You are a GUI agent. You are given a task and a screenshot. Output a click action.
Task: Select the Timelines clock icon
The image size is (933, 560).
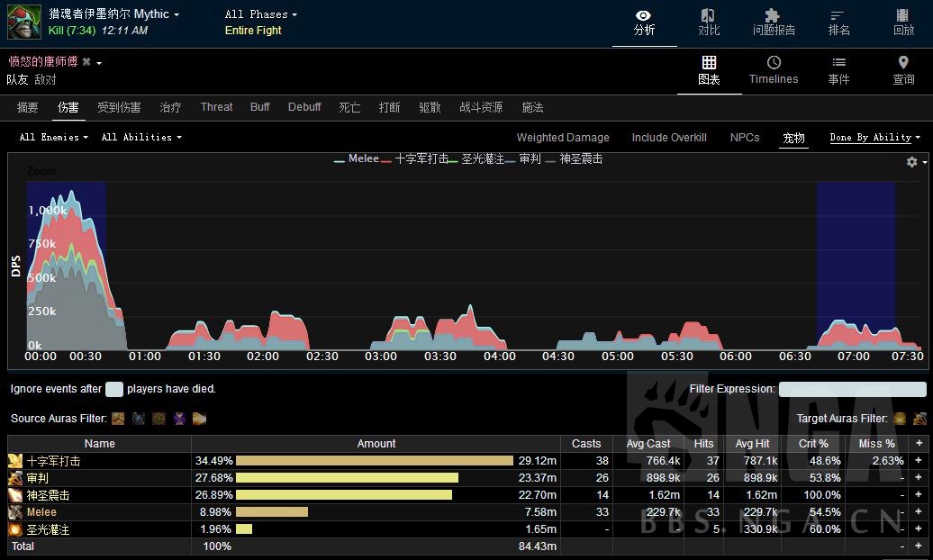point(774,62)
